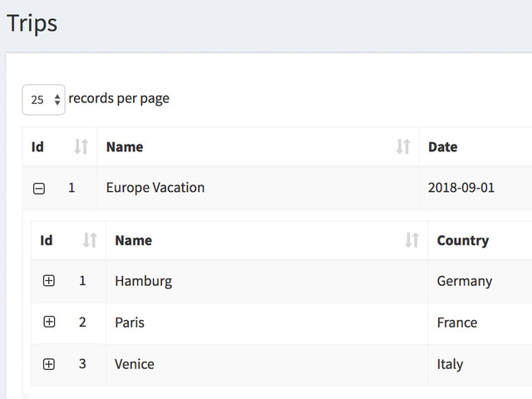Select the France country cell
This screenshot has height=399, width=532.
(x=480, y=323)
